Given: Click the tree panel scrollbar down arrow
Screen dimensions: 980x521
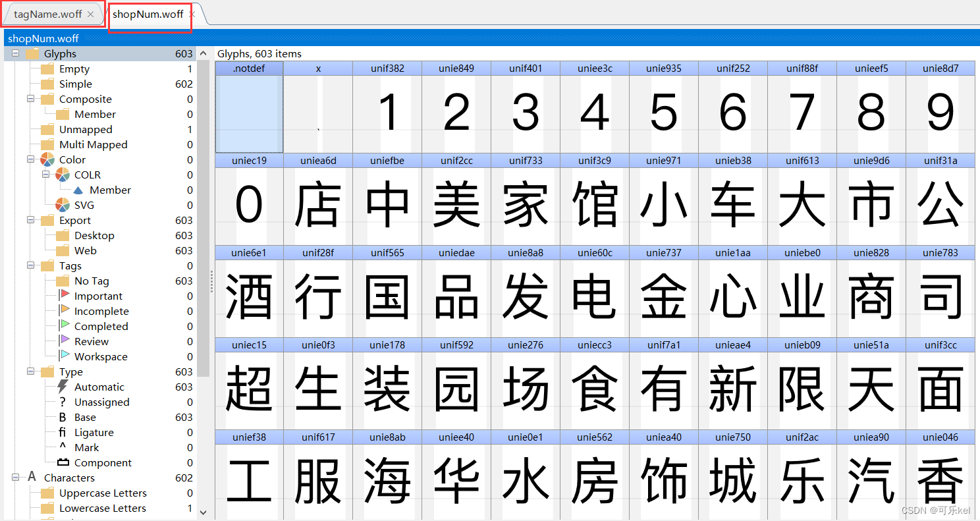Looking at the screenshot, I should click(x=203, y=513).
